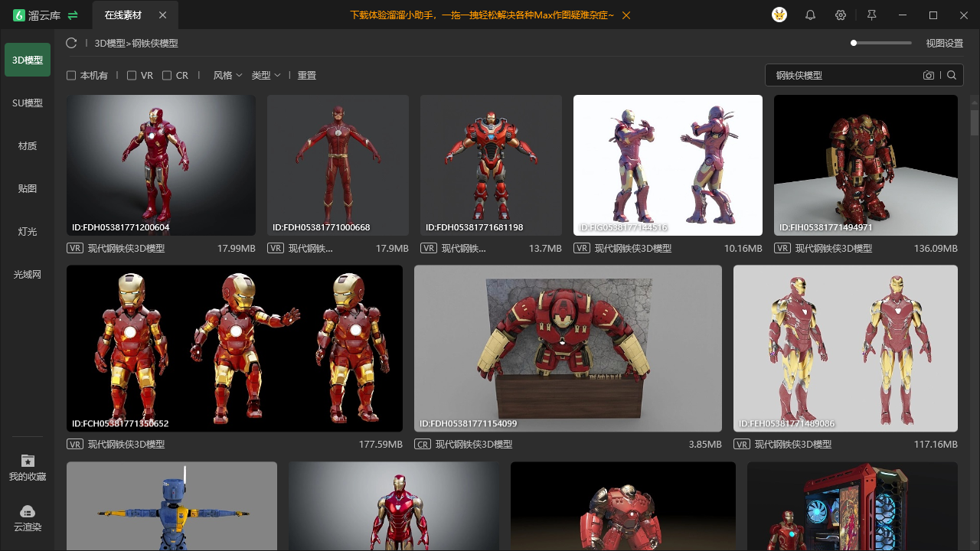Click title of the 136.09MB model
The height and width of the screenshot is (551, 980).
[834, 249]
